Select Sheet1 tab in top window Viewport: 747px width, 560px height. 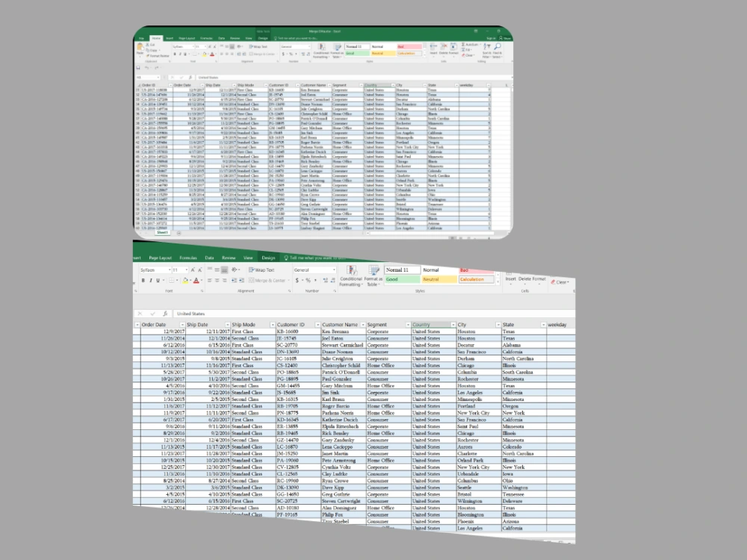coord(162,233)
